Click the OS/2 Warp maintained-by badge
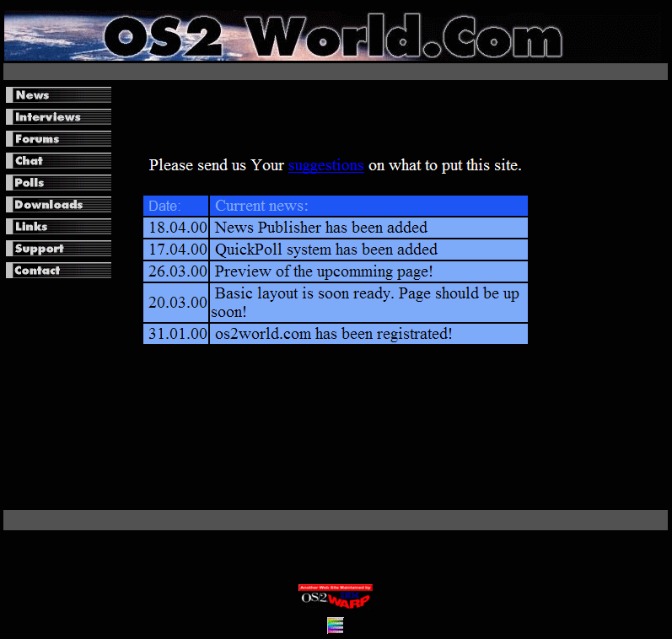 (x=336, y=596)
